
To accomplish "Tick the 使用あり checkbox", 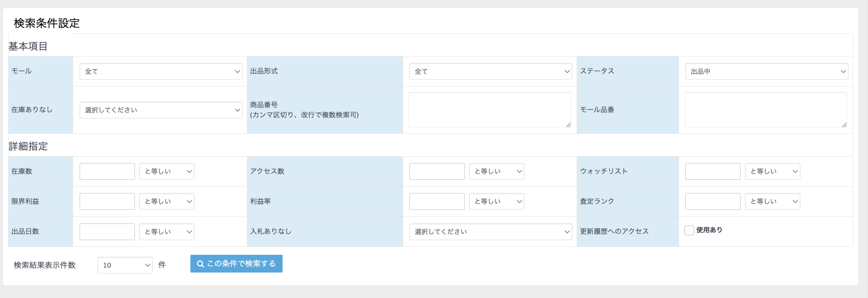I will pos(689,230).
